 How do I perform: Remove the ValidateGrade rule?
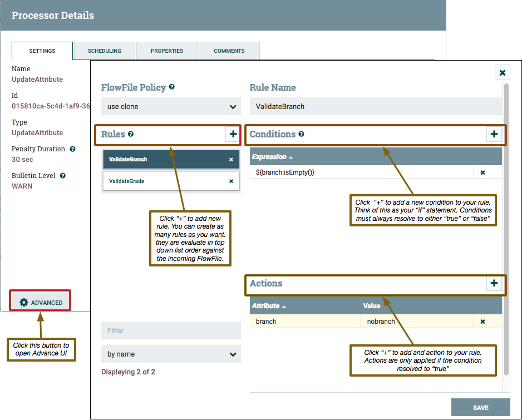point(231,181)
